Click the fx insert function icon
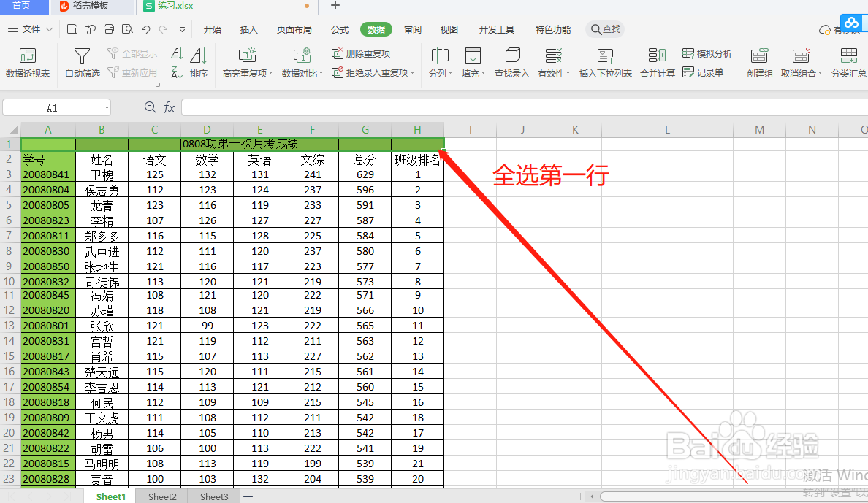Viewport: 868px width, 503px height. click(x=169, y=107)
